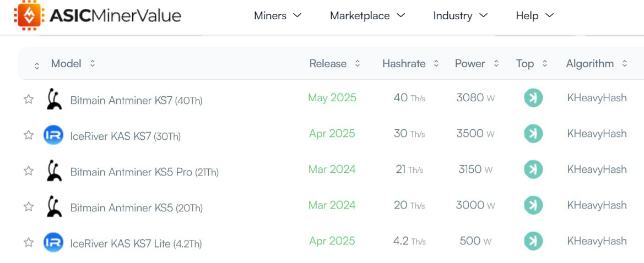Open Bitmain Antminer KS7 (40Th) link

pos(137,100)
